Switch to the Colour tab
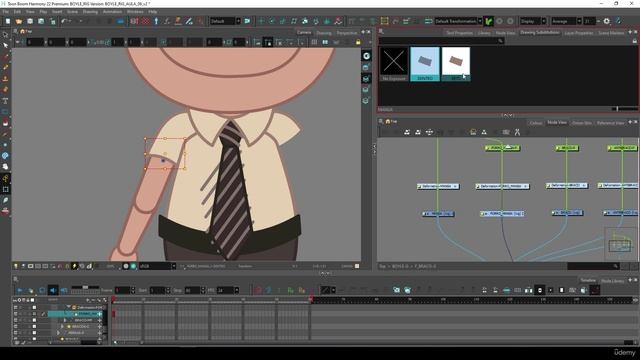 pos(536,123)
